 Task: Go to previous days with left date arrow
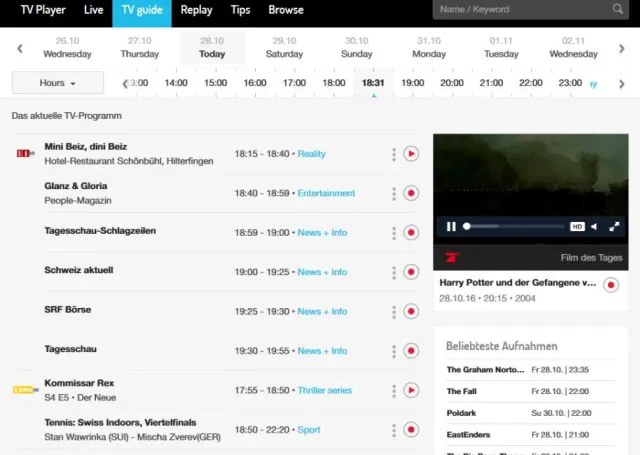[20, 49]
